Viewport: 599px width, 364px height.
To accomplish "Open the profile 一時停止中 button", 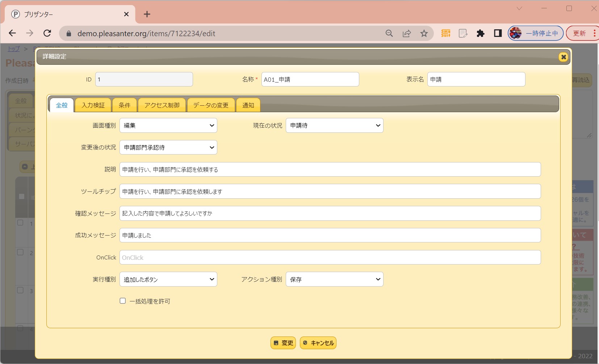I will [535, 33].
